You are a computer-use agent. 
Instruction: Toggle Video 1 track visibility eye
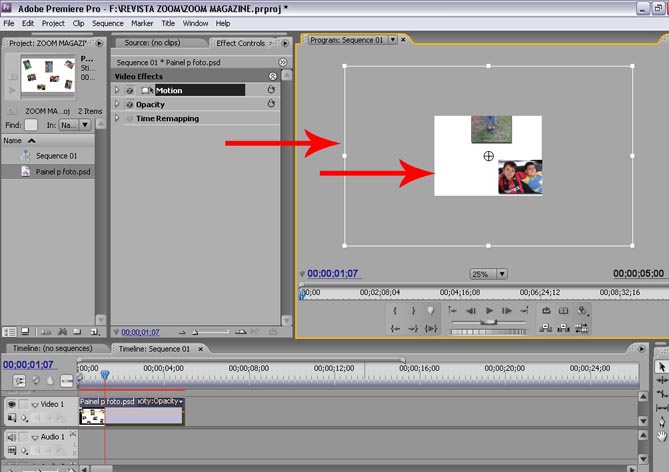(x=12, y=404)
